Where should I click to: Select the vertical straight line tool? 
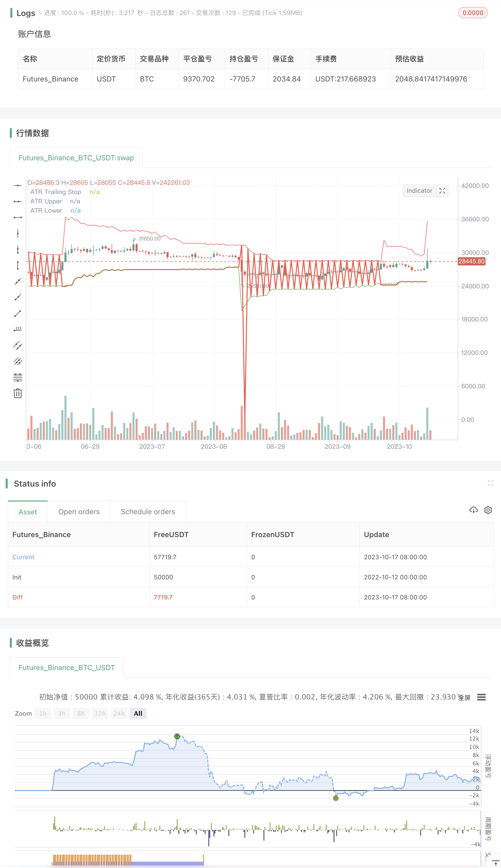[18, 233]
